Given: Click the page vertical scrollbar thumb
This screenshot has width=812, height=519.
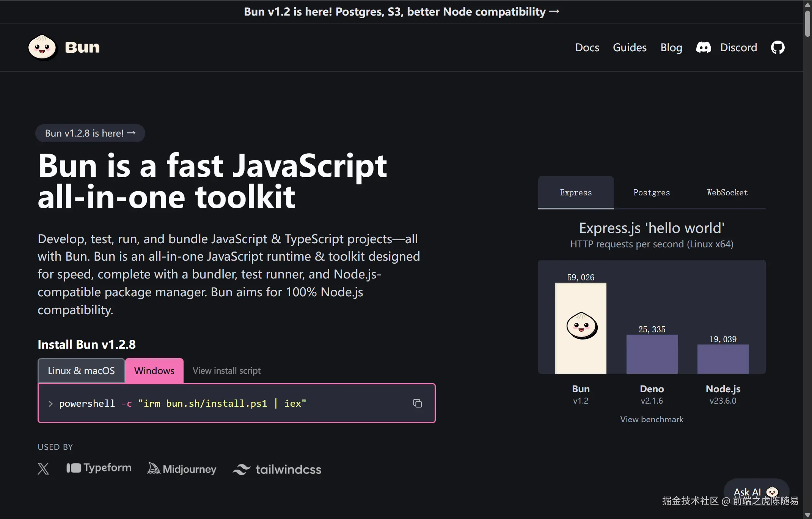Looking at the screenshot, I should coord(807,24).
